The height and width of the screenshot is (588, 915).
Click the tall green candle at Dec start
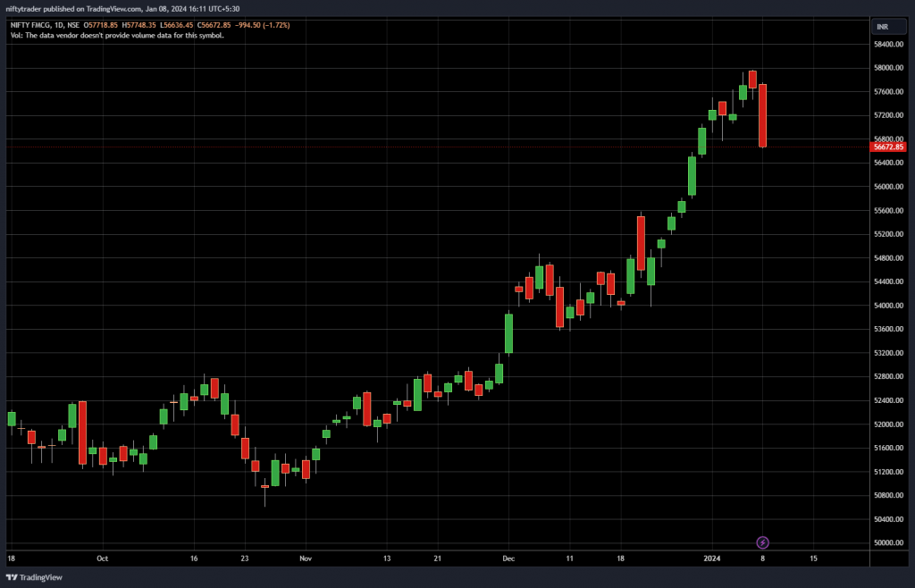pyautogui.click(x=508, y=333)
